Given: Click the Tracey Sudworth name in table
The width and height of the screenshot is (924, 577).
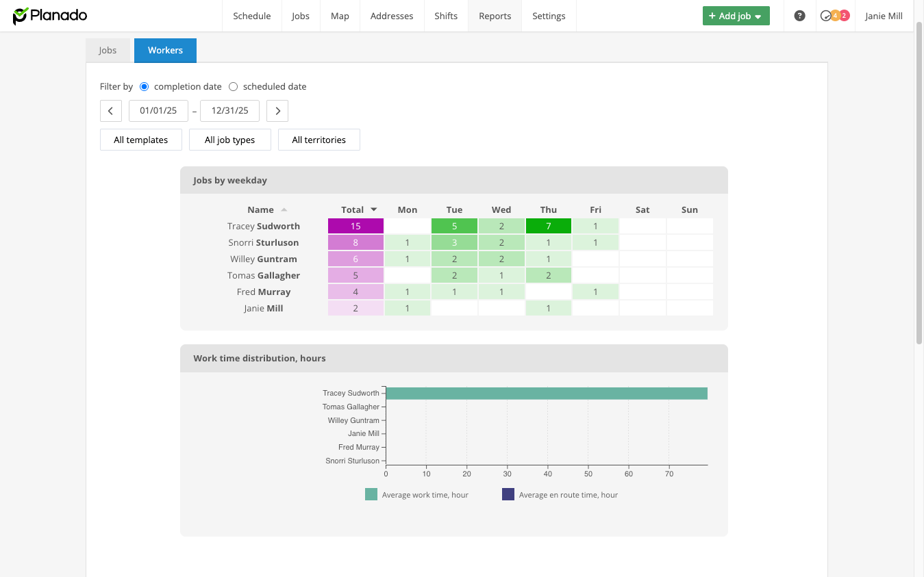Looking at the screenshot, I should coord(264,227).
